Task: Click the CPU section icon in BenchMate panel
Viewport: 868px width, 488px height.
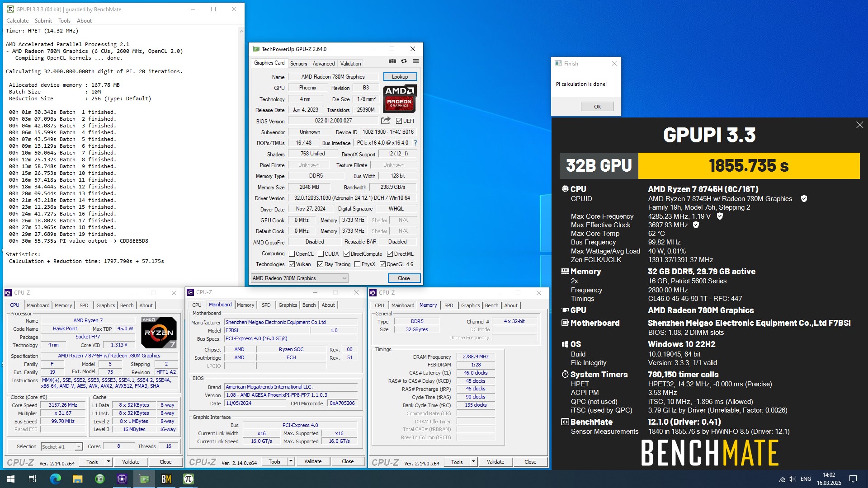Action: [x=565, y=189]
